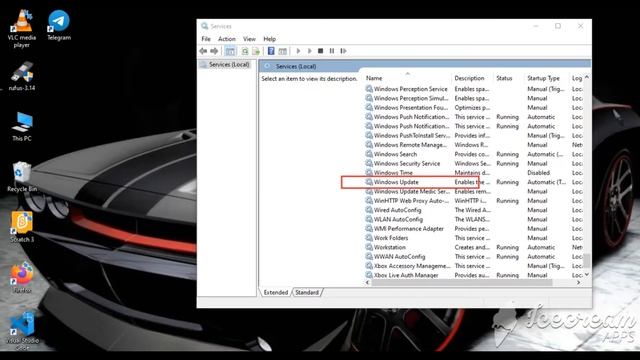Maximize the Services window
The width and height of the screenshot is (640, 360).
click(558, 26)
